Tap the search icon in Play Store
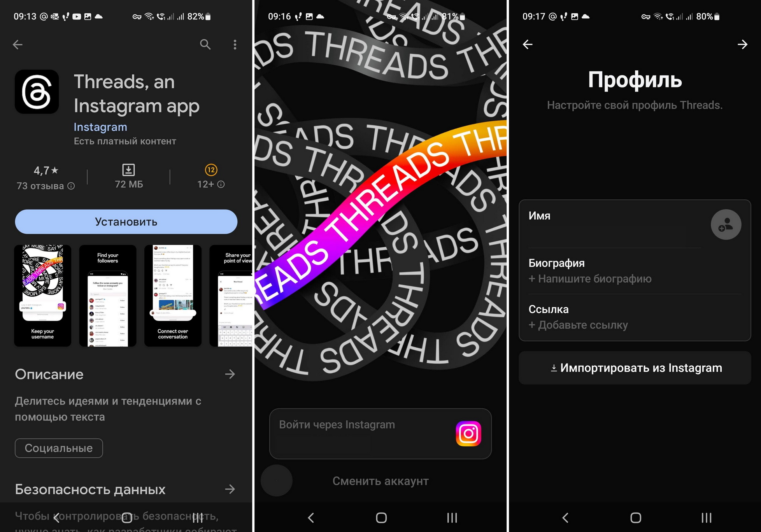This screenshot has width=761, height=532. pos(205,44)
